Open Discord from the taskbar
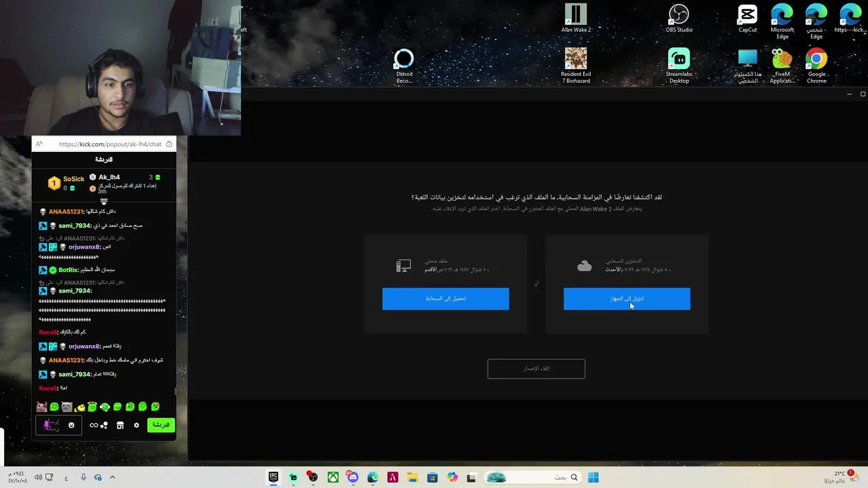 353,478
